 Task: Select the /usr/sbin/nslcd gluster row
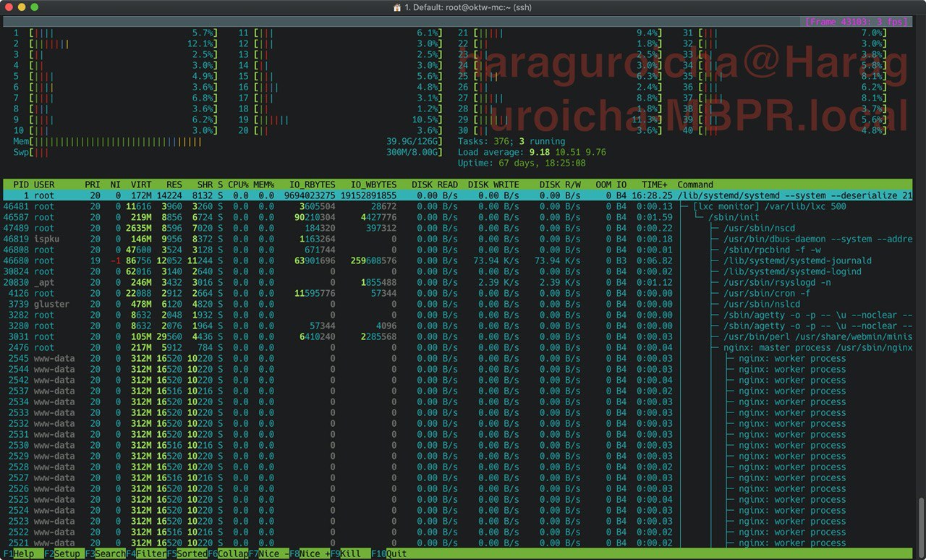459,304
